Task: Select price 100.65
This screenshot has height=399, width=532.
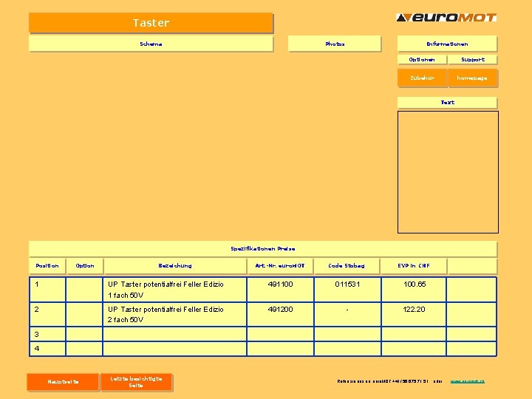Action: tap(414, 290)
